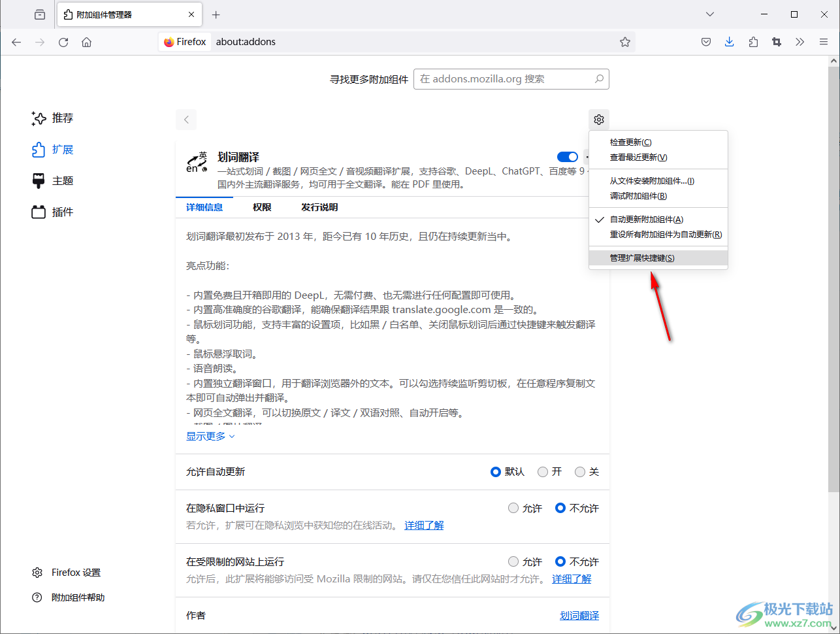The image size is (840, 634).
Task: Choose 从文件安装附加组件 menu entry
Action: click(658, 181)
